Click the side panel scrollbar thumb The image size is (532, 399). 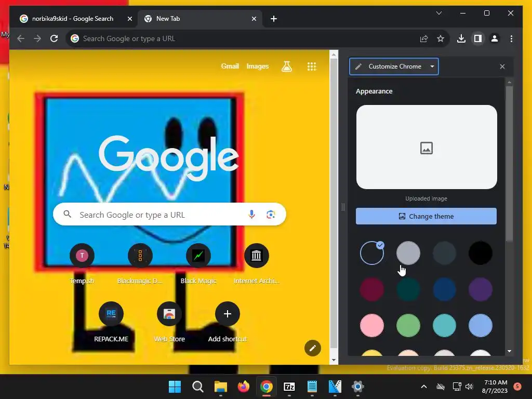pyautogui.click(x=509, y=164)
